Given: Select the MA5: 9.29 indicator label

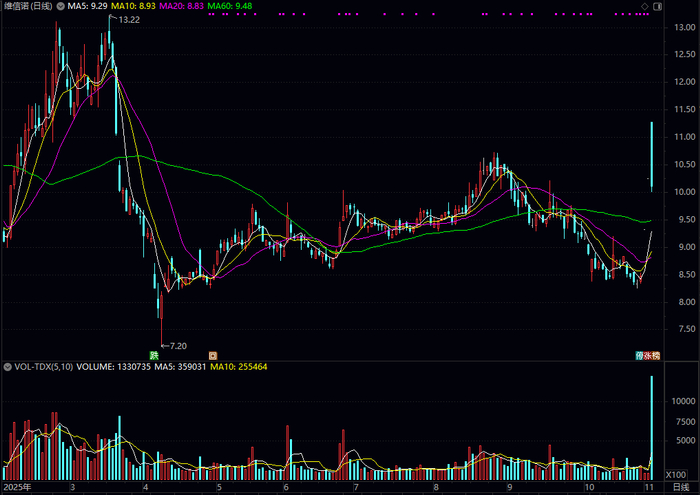Looking at the screenshot, I should [x=88, y=6].
